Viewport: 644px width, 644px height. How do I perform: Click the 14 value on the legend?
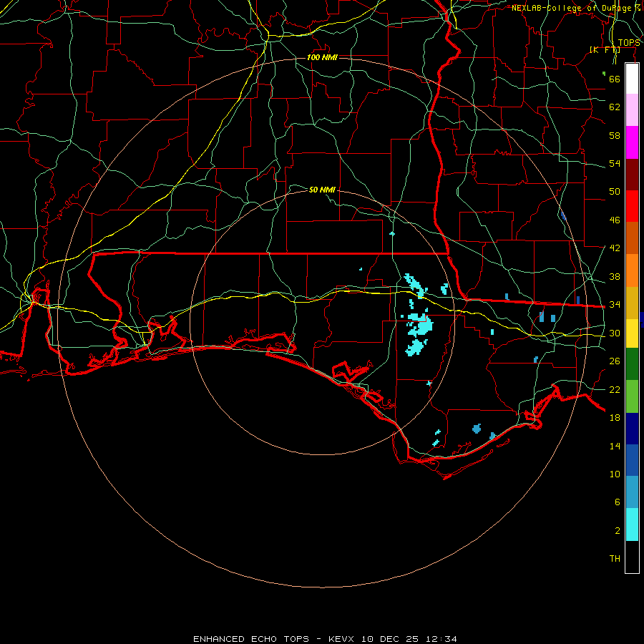tap(615, 446)
